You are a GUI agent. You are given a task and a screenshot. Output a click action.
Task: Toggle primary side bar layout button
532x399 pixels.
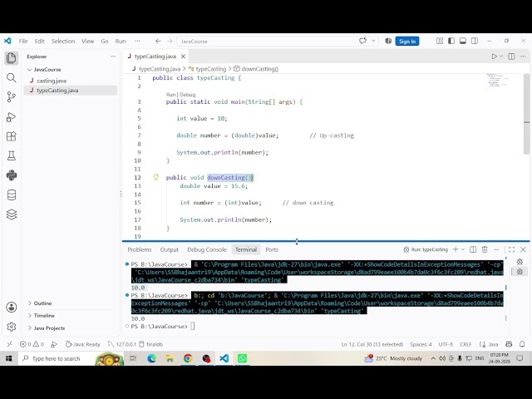coord(451,41)
